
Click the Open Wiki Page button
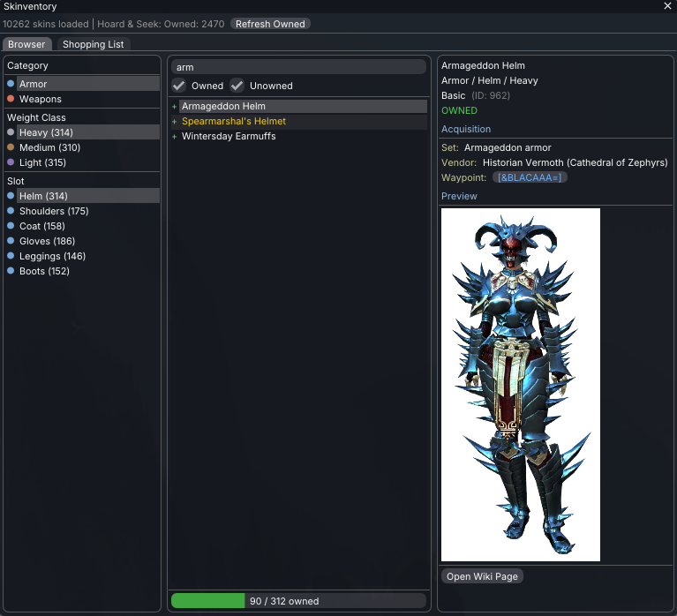(x=482, y=576)
